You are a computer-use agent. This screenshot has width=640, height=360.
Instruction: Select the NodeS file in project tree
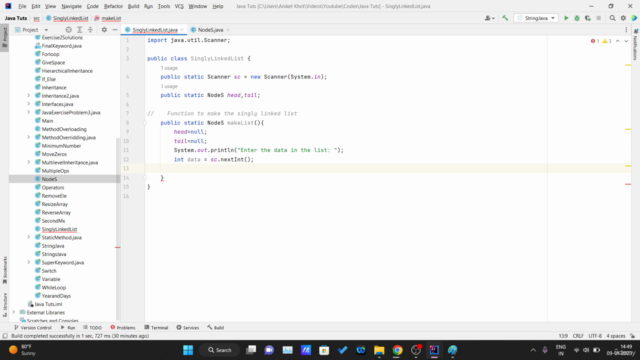(49, 179)
